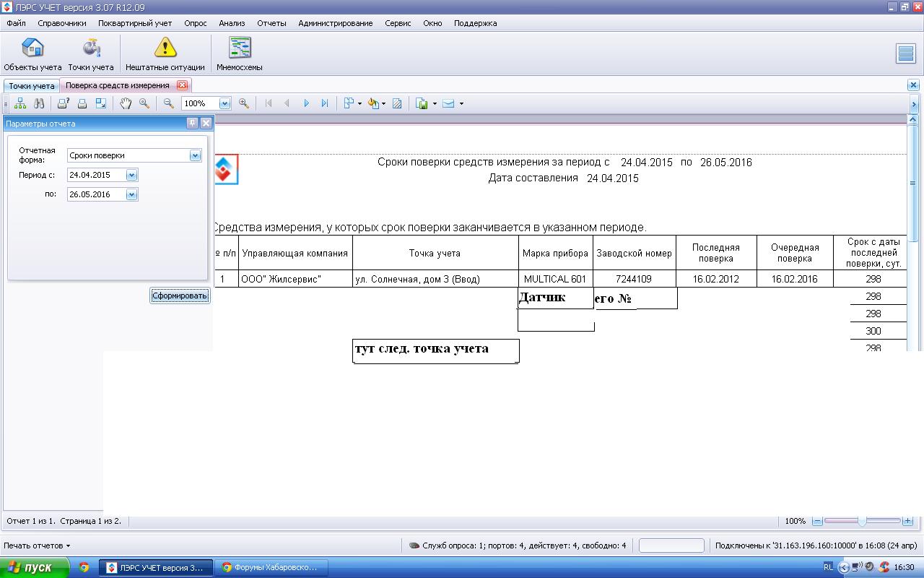924x578 pixels.
Task: Select the hand pan tool
Action: pos(126,103)
